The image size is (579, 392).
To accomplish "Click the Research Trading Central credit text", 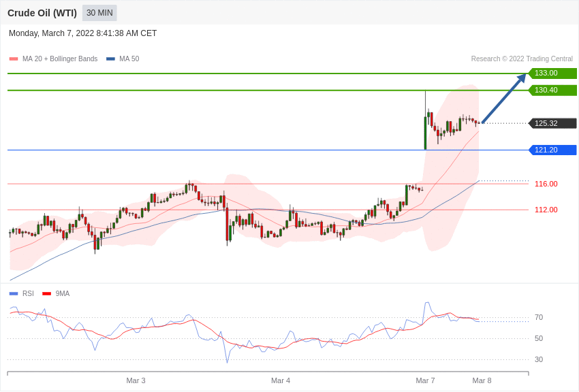I will 522,59.
